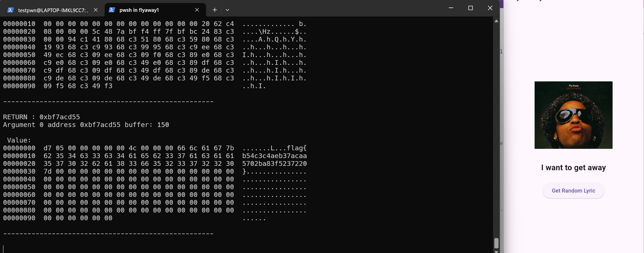
Task: Maximize the terminal window
Action: (x=470, y=8)
